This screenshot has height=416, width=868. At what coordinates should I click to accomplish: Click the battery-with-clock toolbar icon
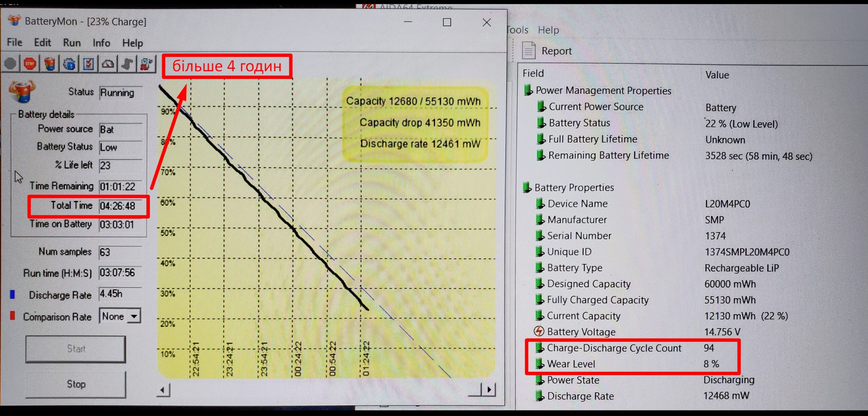(146, 64)
